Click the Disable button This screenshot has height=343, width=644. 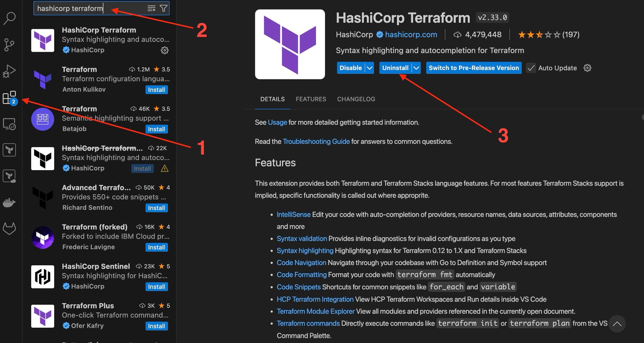coord(351,68)
